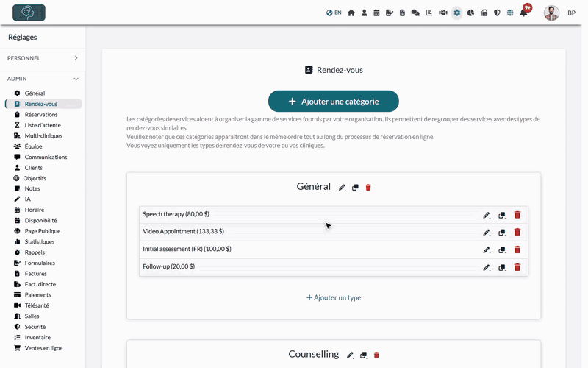
Task: Edit Initial assessment (FR) type
Action: pos(487,250)
